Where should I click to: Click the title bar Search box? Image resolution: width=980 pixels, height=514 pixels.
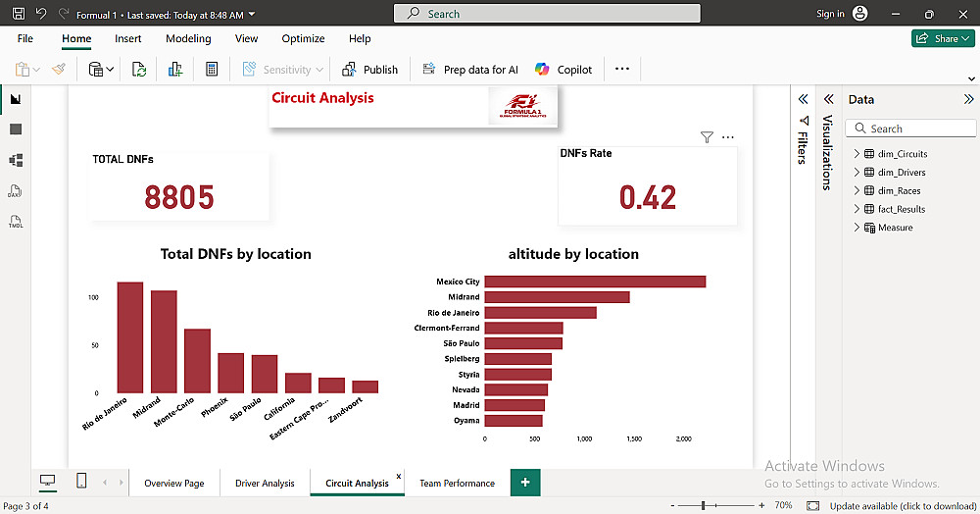pos(547,14)
